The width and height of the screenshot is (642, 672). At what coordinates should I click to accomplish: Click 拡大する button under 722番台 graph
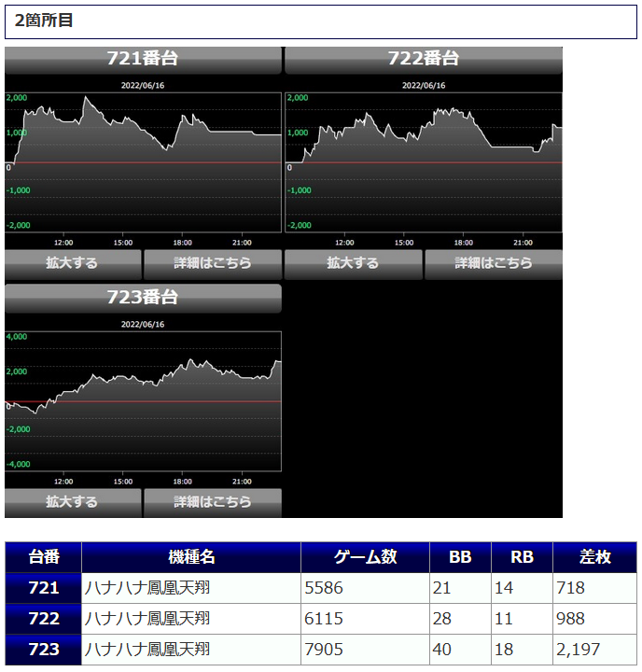(354, 262)
